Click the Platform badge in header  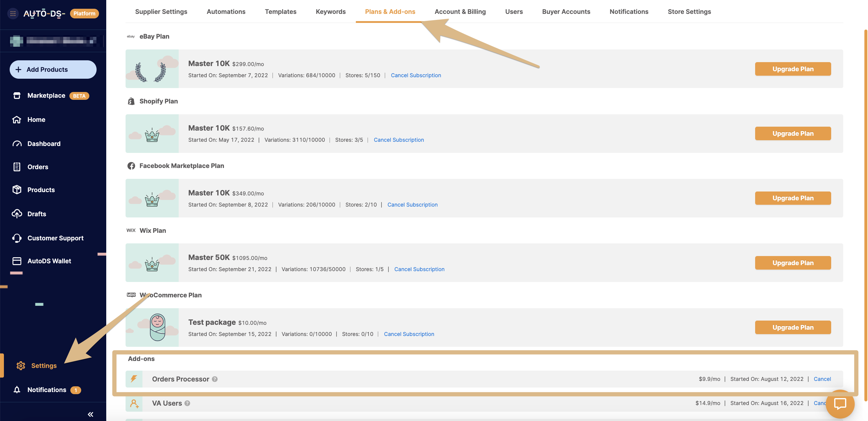coord(84,14)
